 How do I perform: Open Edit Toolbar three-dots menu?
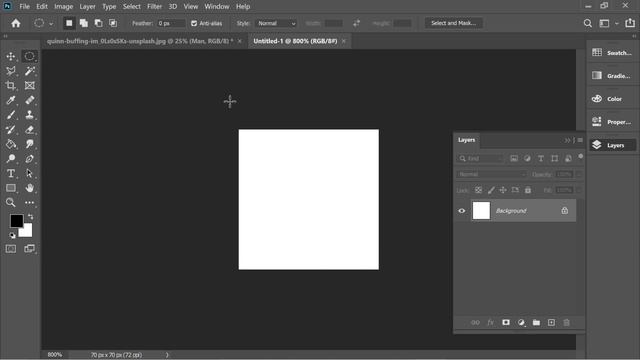pos(29,202)
